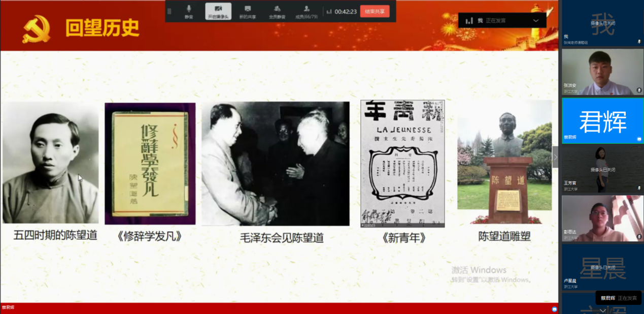The height and width of the screenshot is (314, 644).
Task: Click the 蔡君辉 正在发言 notification
Action: point(618,298)
